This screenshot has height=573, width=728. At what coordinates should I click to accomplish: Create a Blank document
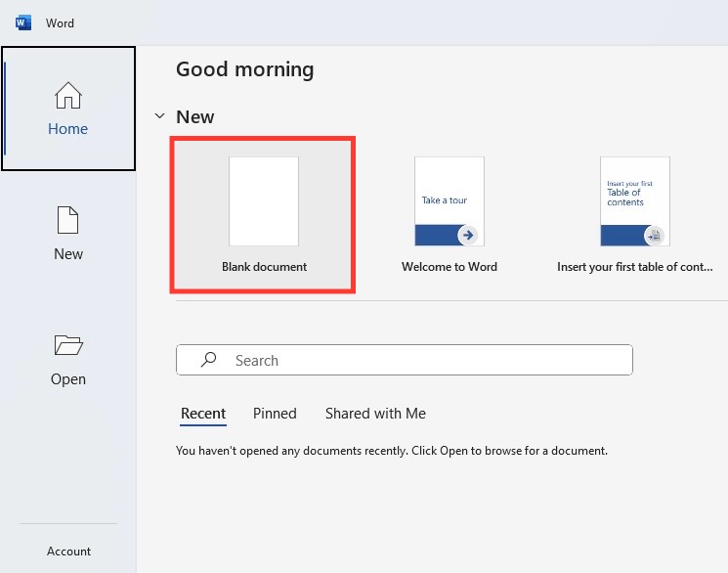pyautogui.click(x=264, y=215)
